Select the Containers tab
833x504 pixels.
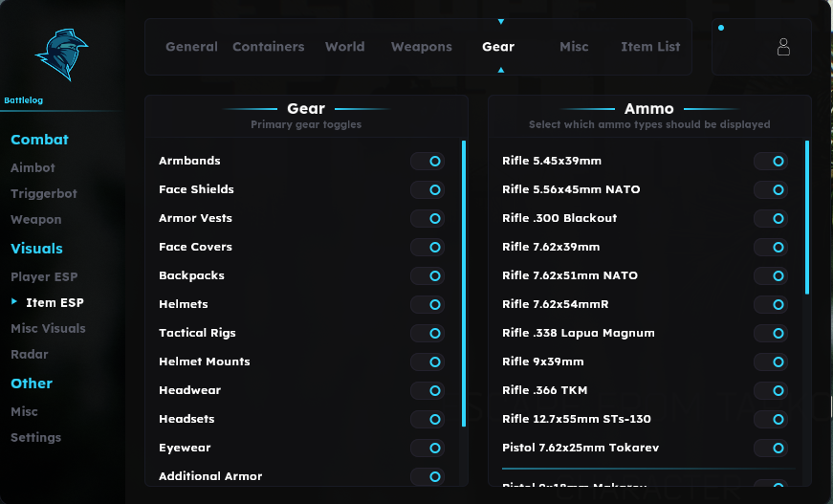pos(269,47)
